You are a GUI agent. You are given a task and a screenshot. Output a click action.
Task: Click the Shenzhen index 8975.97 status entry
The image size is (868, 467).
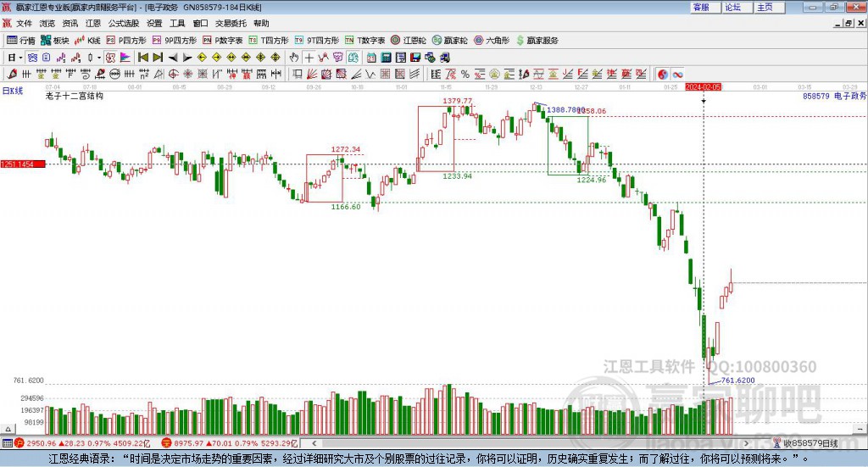click(230, 443)
